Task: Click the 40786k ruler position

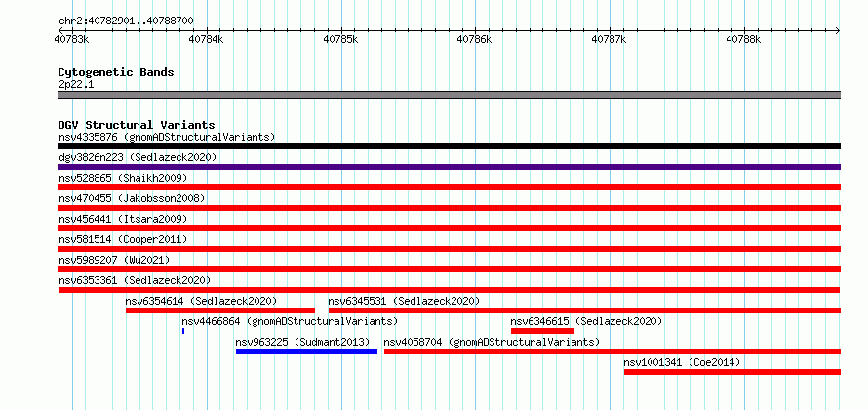Action: click(x=474, y=39)
